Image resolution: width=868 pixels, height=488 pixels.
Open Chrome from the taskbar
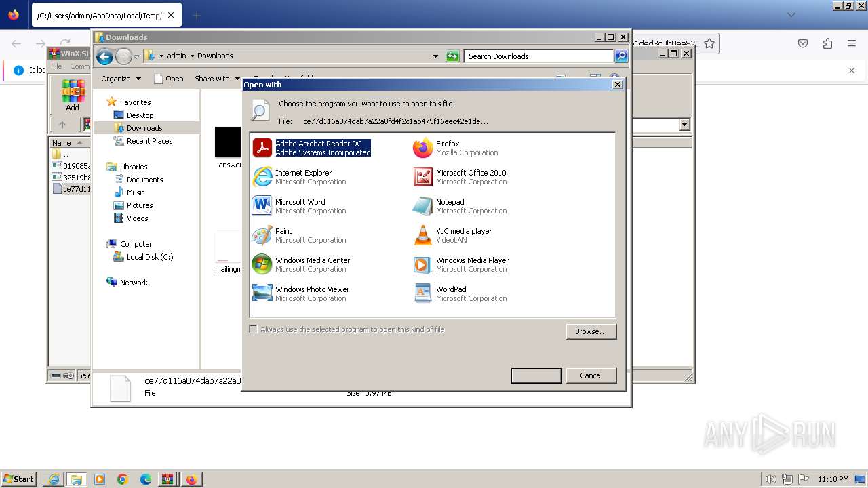click(x=123, y=479)
